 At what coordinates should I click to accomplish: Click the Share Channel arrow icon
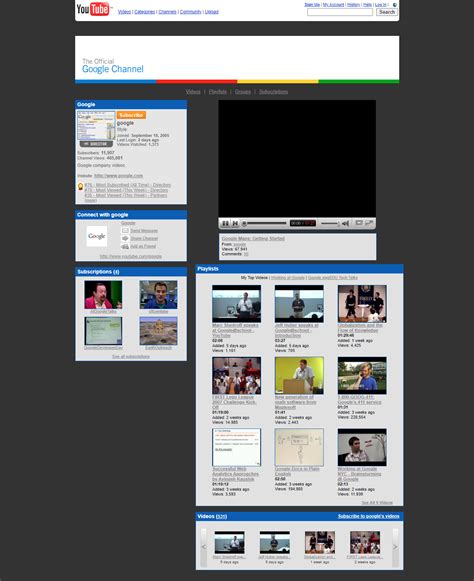(x=125, y=238)
